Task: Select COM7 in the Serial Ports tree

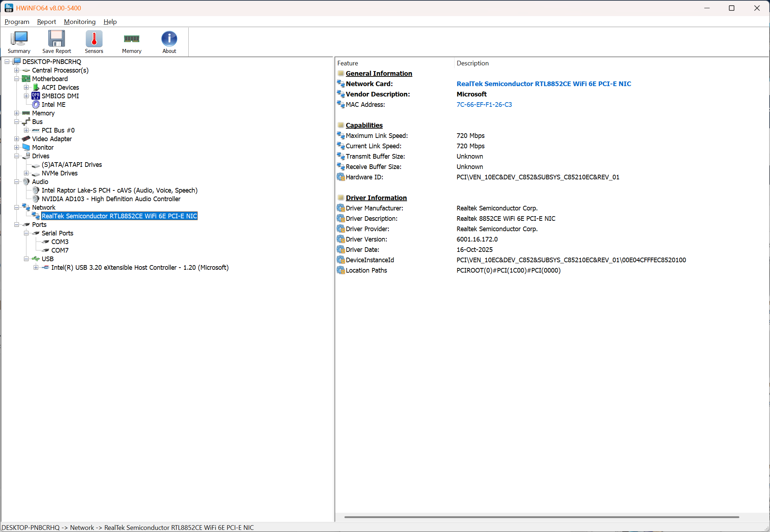Action: click(x=60, y=250)
